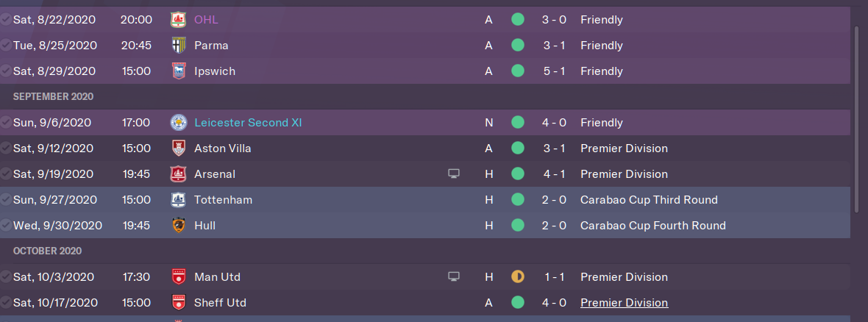Click the OHL club badge
This screenshot has width=868, height=322.
(178, 20)
